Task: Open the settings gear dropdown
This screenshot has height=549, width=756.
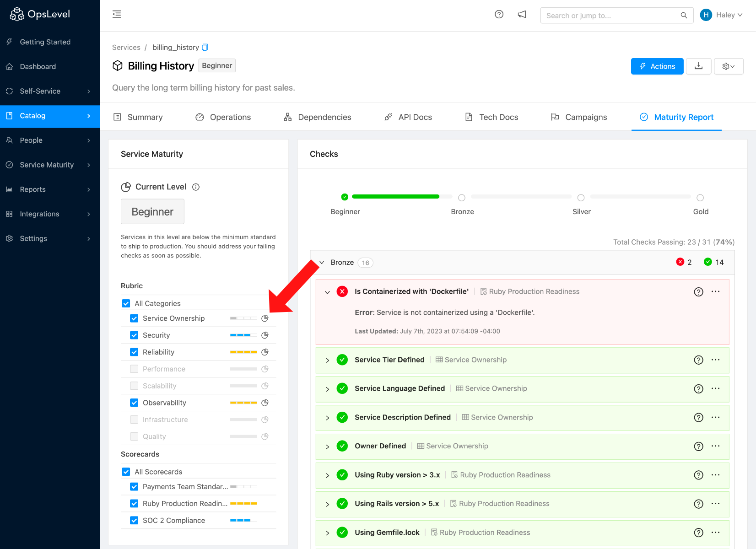Action: pos(729,66)
